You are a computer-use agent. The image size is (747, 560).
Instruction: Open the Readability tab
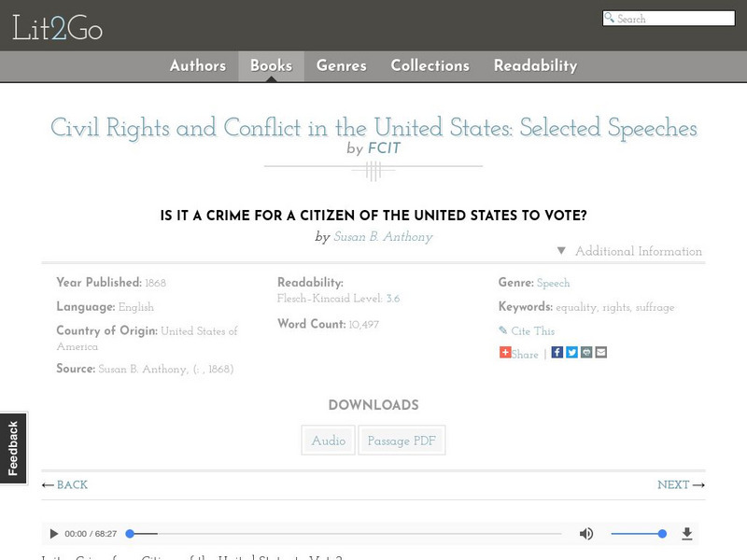[535, 65]
